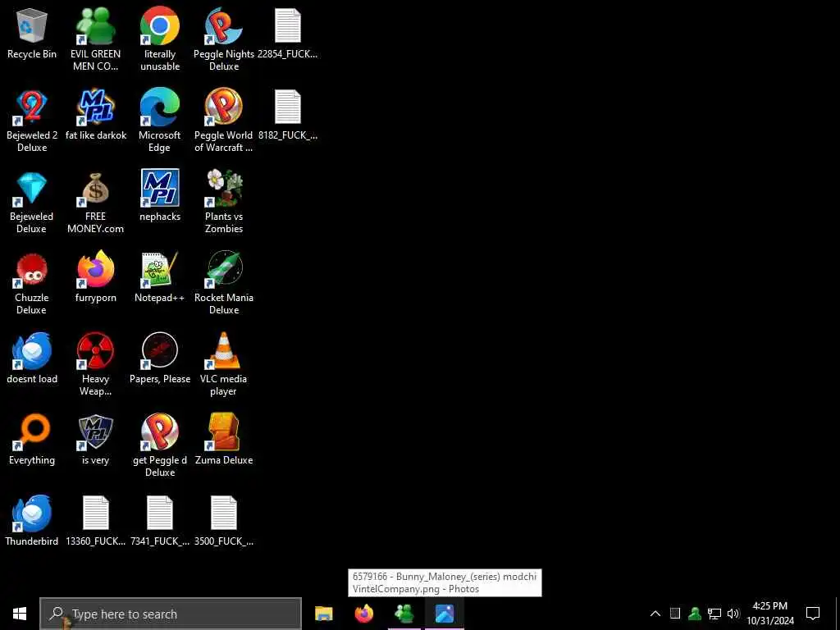Select Bejeweled 2 Deluxe shortcut
The height and width of the screenshot is (630, 840).
click(32, 121)
